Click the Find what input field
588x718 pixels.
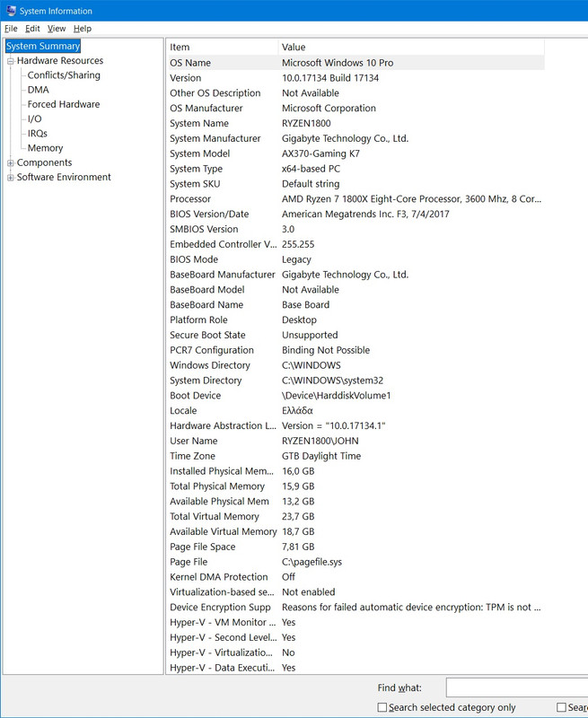tap(517, 687)
